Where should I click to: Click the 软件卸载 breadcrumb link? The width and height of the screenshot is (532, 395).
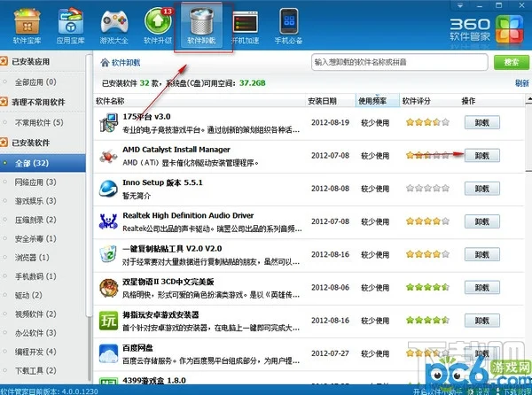(126, 63)
